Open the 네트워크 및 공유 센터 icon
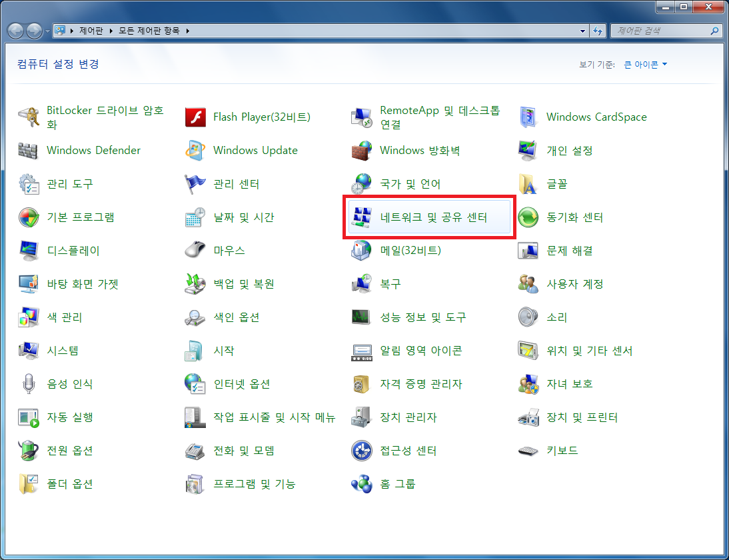729x560 pixels. [x=362, y=218]
